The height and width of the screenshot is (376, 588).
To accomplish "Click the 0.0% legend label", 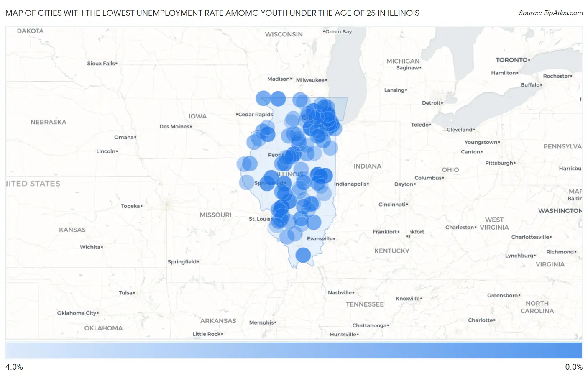I will (x=574, y=367).
